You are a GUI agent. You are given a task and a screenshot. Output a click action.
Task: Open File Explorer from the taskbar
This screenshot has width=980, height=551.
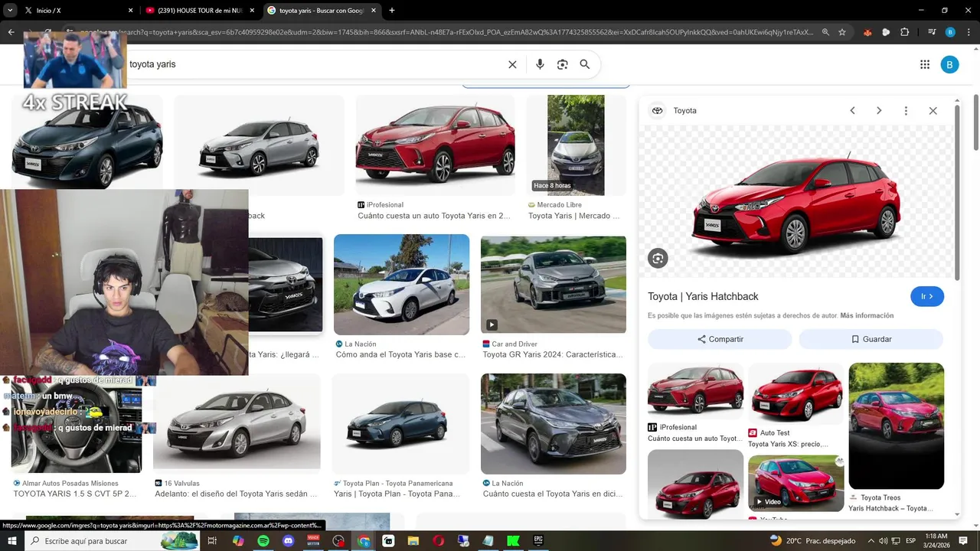[413, 541]
